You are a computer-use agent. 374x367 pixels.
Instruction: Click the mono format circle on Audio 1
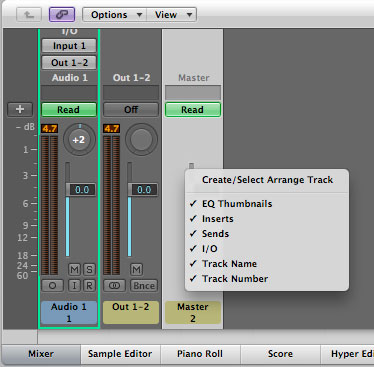pyautogui.click(x=52, y=286)
